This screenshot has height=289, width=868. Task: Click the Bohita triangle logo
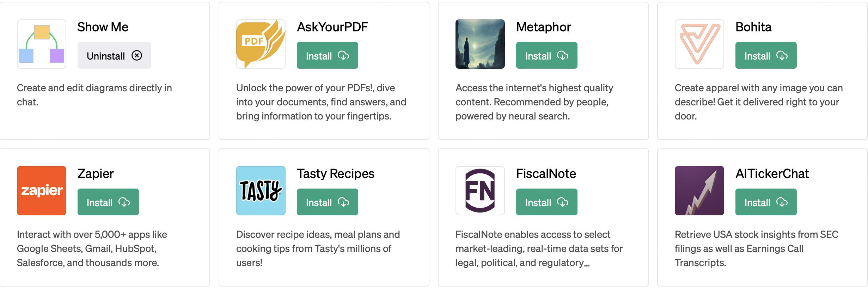(x=699, y=44)
